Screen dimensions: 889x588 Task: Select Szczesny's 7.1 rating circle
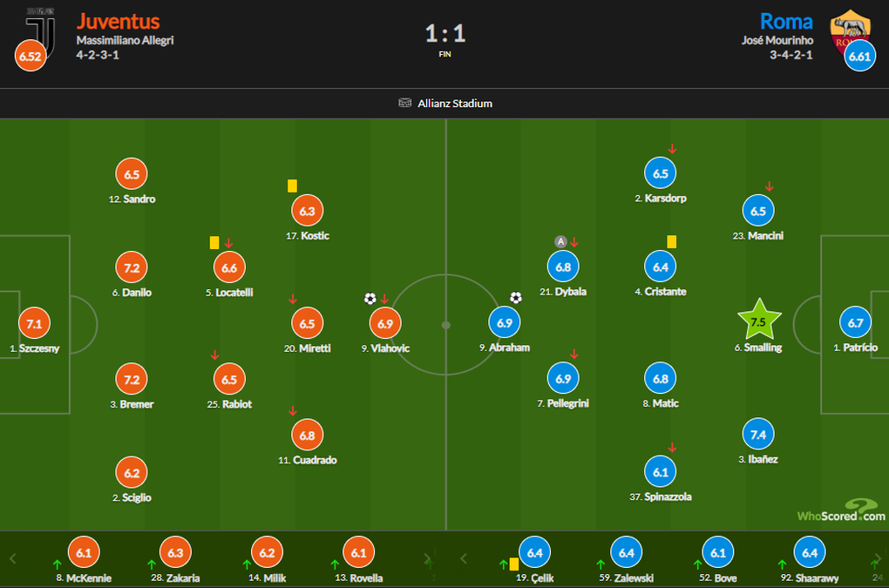click(34, 323)
